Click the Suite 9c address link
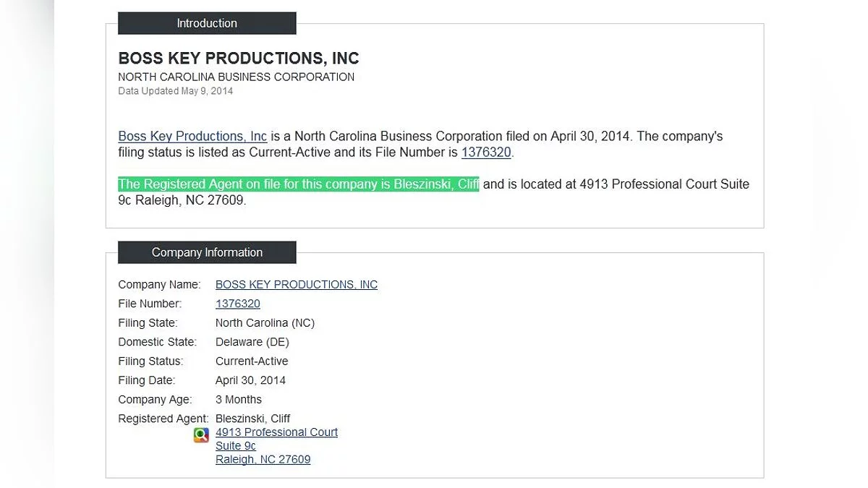Viewport: 868px width, 488px height. [x=235, y=446]
